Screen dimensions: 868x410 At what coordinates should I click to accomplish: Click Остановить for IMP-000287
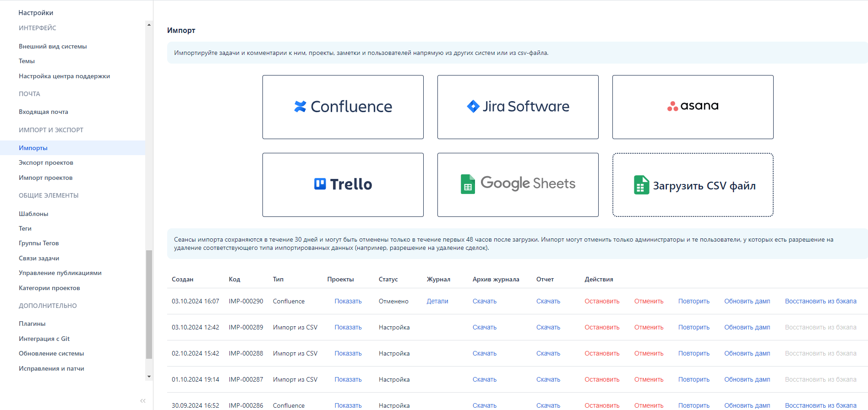tap(602, 379)
